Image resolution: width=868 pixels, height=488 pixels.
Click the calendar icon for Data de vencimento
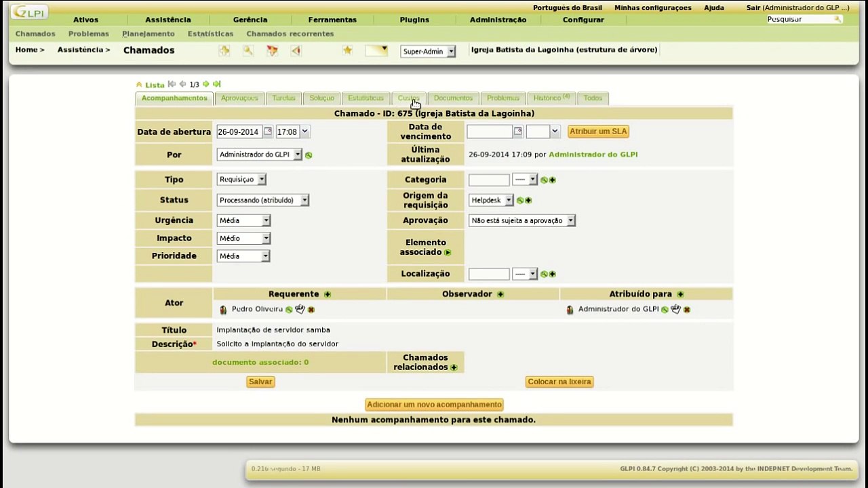pos(518,131)
